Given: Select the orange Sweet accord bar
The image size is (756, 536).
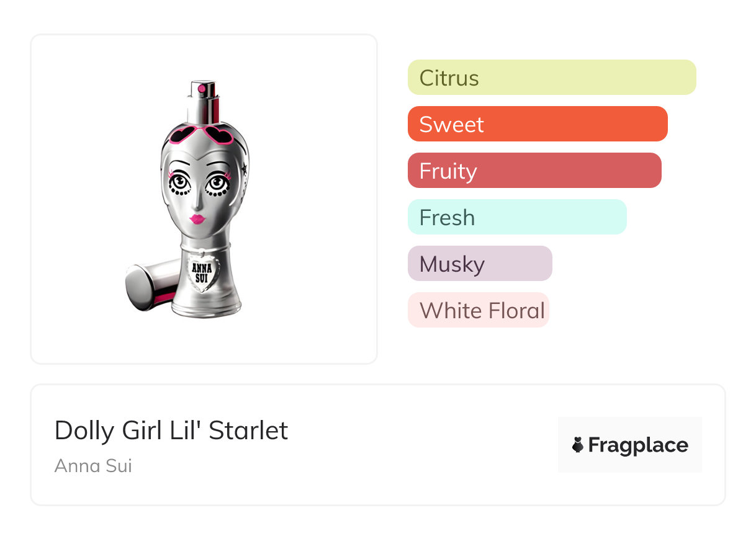Looking at the screenshot, I should [537, 124].
